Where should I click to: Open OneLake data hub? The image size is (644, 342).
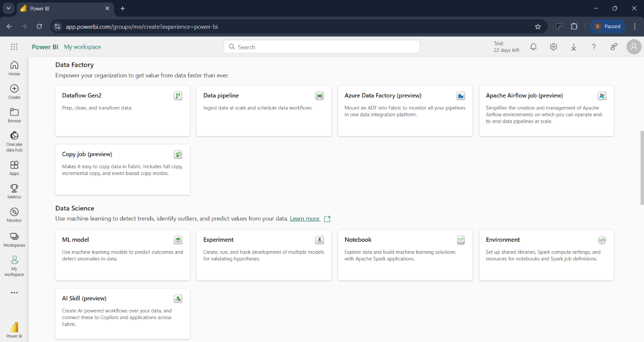click(14, 142)
